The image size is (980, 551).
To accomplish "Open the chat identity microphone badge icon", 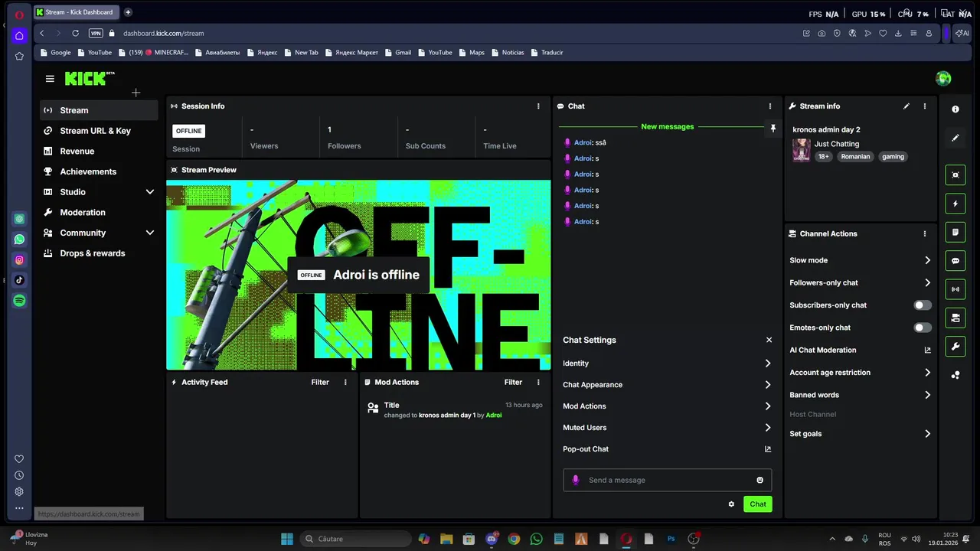I will [x=576, y=481].
